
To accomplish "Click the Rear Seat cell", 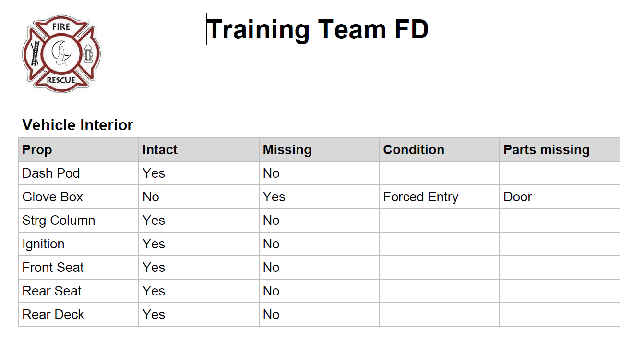I will [79, 291].
